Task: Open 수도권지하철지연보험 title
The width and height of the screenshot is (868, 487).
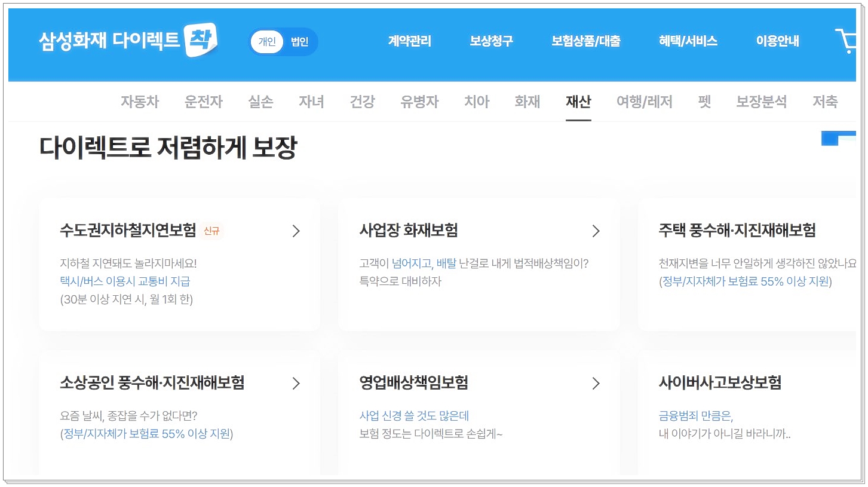Action: tap(128, 231)
